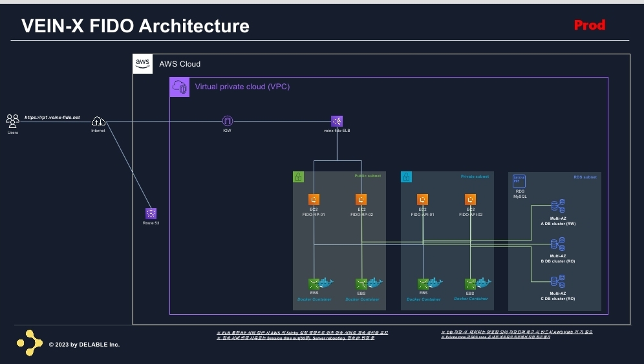Screen dimensions: 644x364
Task: Click the ELB sticky session footnote
Action: coord(303,333)
